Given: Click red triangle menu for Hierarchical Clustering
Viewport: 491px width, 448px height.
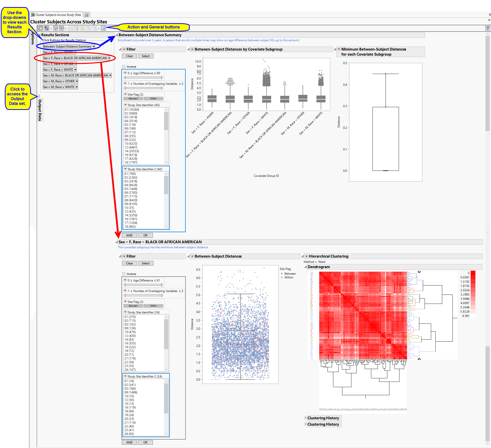Looking at the screenshot, I should (x=306, y=256).
